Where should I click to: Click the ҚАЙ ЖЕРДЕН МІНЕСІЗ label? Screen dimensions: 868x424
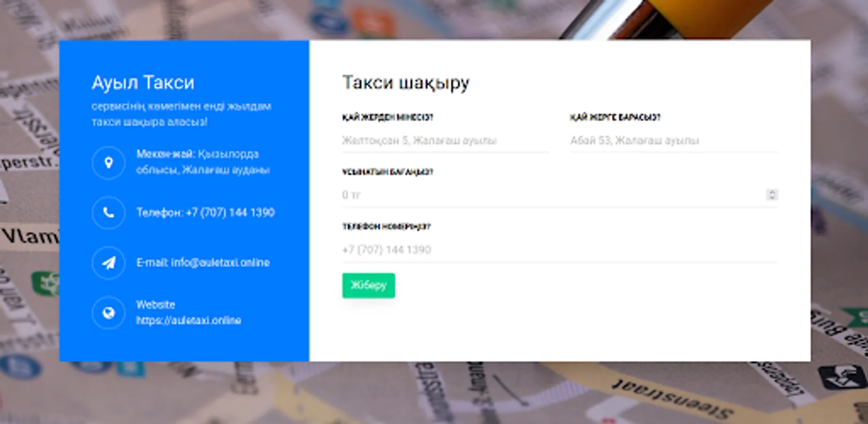(388, 117)
